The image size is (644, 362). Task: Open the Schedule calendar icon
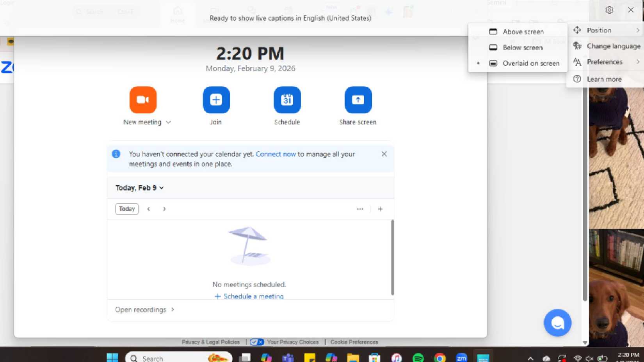pos(287,100)
